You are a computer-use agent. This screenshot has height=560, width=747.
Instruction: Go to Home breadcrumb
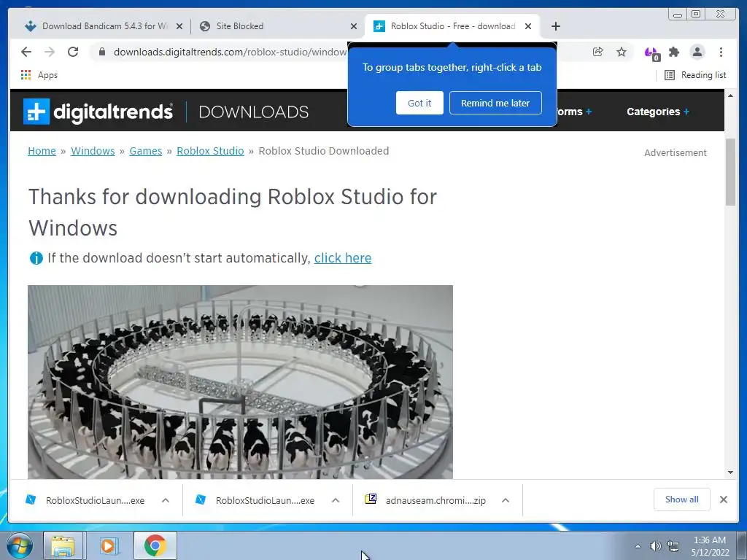pos(42,151)
